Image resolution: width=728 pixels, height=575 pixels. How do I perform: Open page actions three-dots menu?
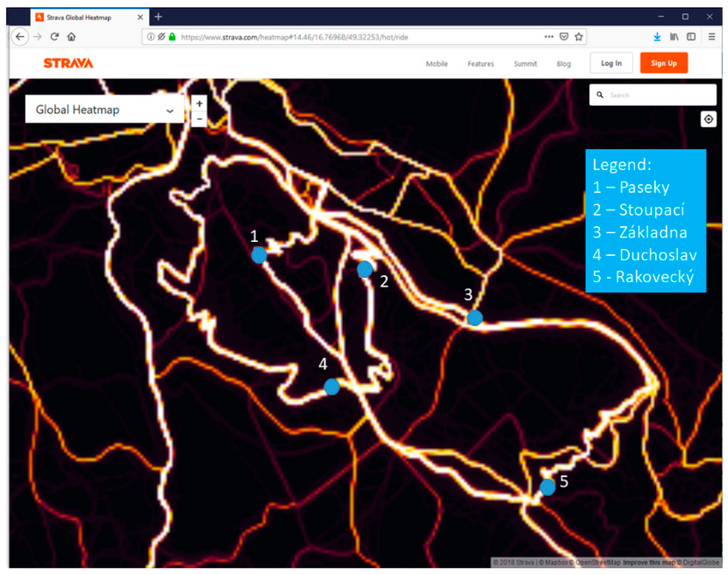[549, 37]
